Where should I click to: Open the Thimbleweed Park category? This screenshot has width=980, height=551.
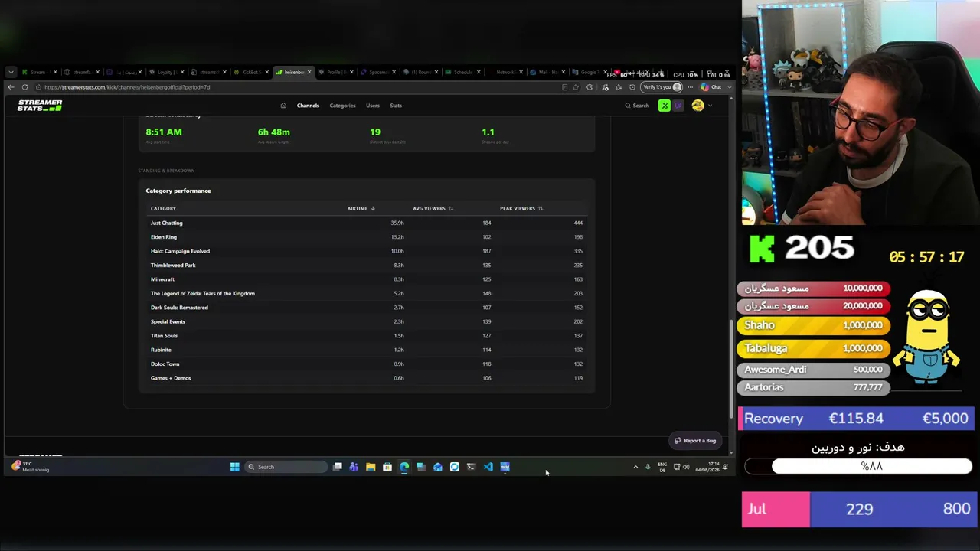click(x=366, y=266)
